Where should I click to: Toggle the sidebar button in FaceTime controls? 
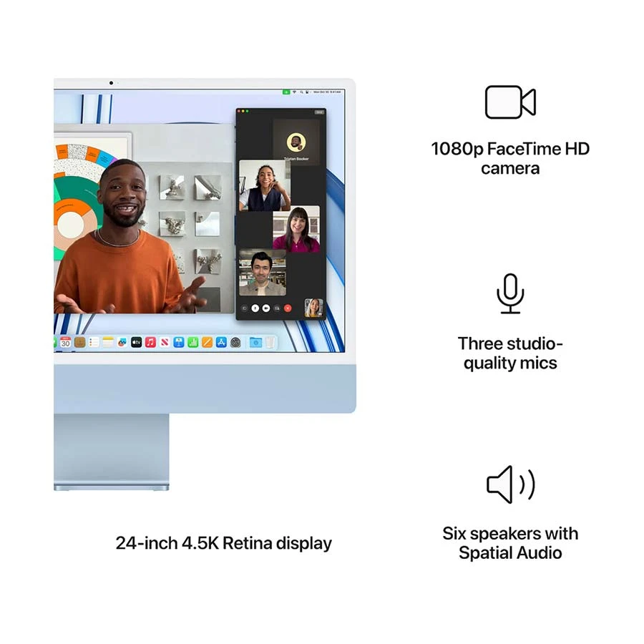point(245,308)
